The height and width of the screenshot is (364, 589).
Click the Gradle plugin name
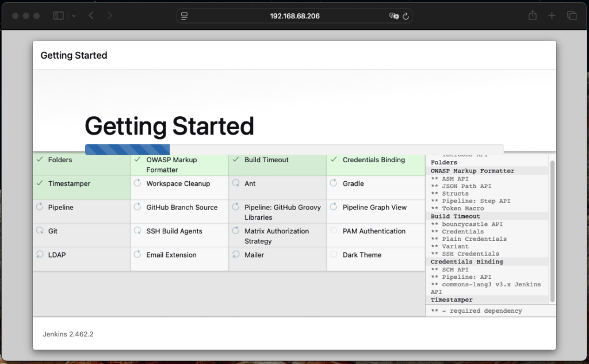(353, 183)
